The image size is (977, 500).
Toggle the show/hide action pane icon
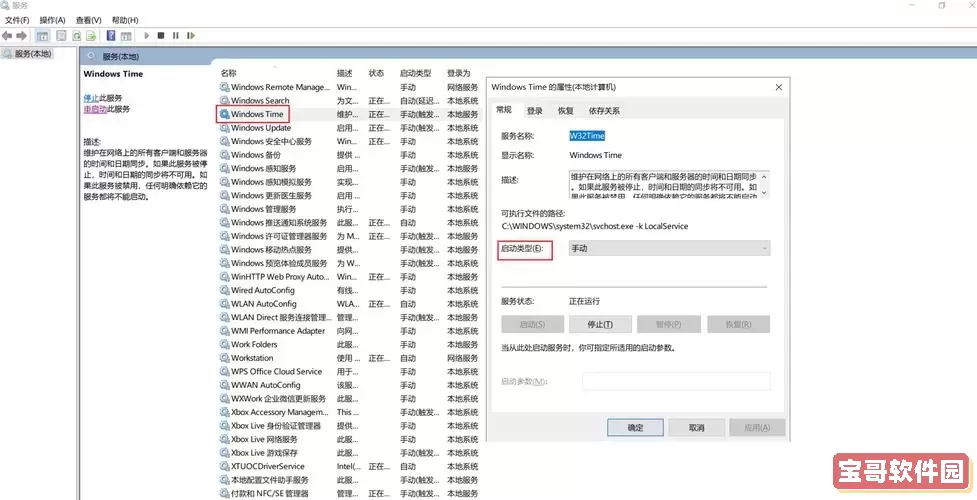[x=126, y=36]
